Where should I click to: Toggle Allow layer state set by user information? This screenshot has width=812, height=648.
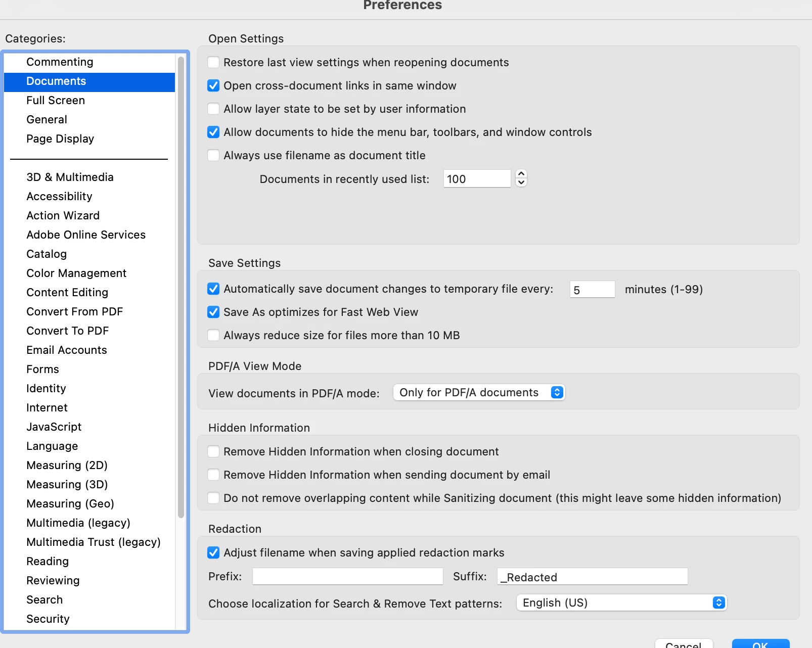(x=213, y=109)
